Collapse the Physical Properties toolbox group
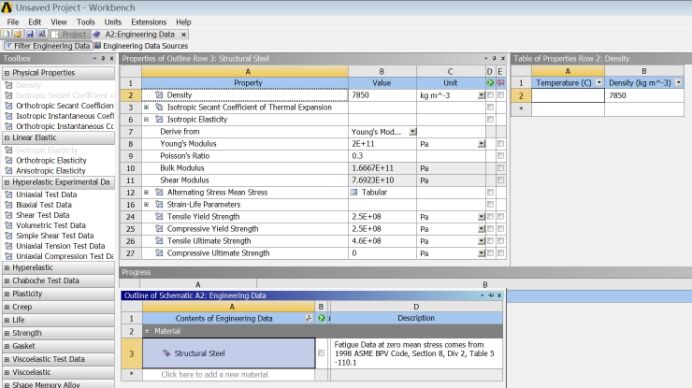Screen dimensions: 692x388 pos(7,73)
